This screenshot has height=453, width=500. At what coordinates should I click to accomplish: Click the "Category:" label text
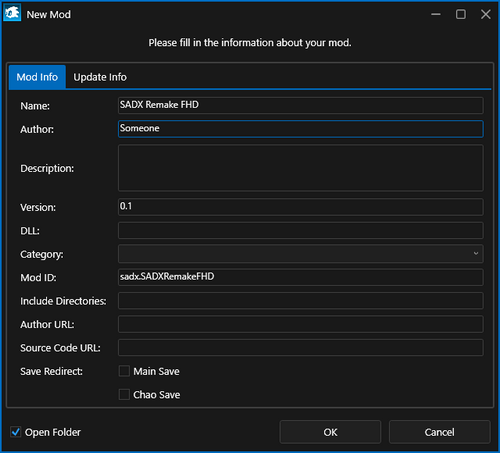(x=42, y=254)
